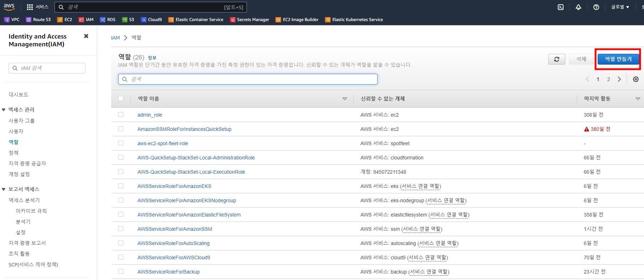
Task: Open the Cloud9 shortcut
Action: [151, 20]
